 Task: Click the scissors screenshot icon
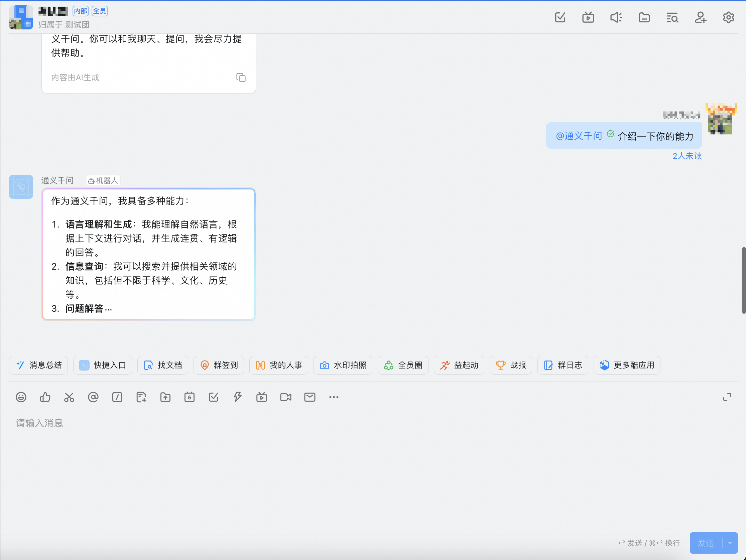[x=69, y=397]
